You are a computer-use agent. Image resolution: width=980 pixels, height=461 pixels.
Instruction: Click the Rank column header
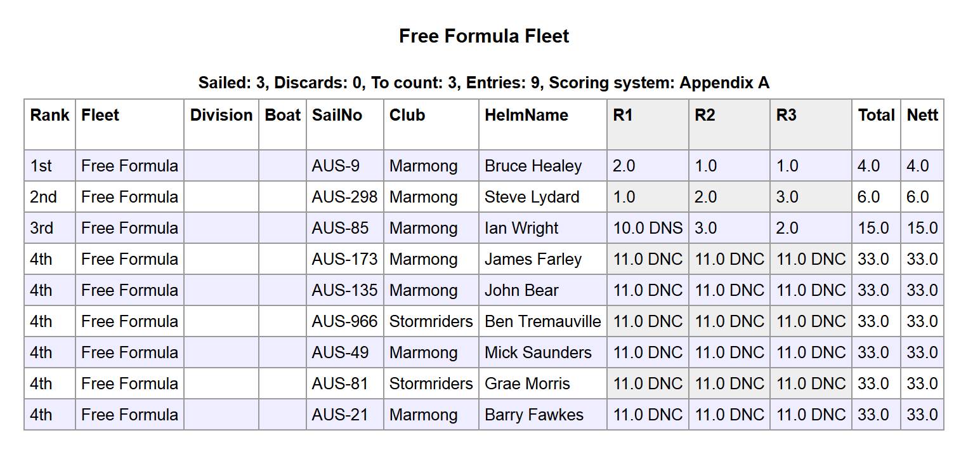49,116
